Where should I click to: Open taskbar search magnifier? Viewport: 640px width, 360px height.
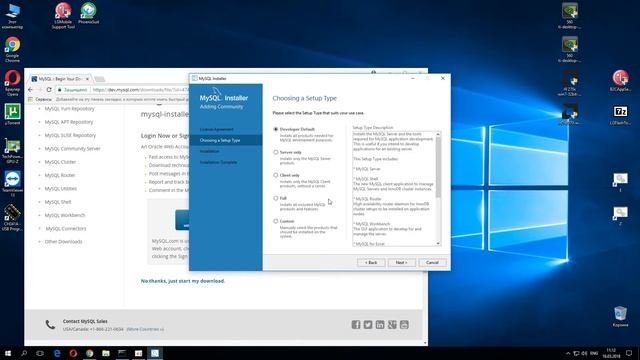click(24, 353)
